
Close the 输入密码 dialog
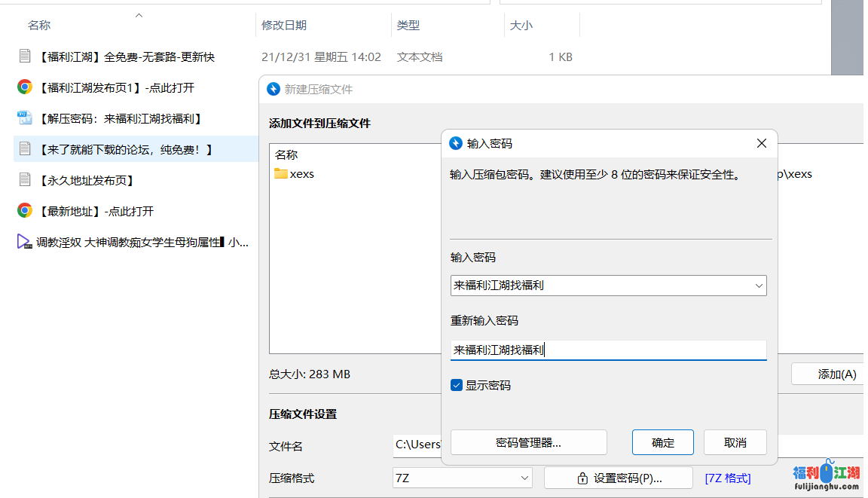[x=761, y=143]
